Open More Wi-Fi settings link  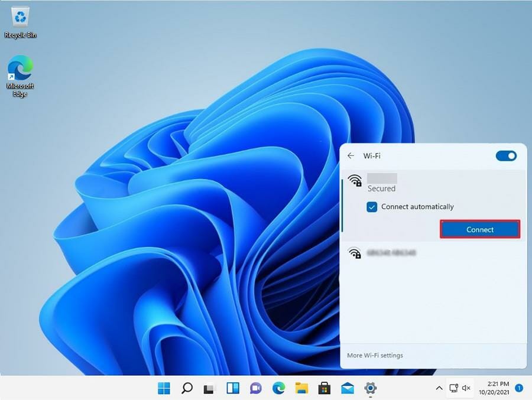coord(375,355)
